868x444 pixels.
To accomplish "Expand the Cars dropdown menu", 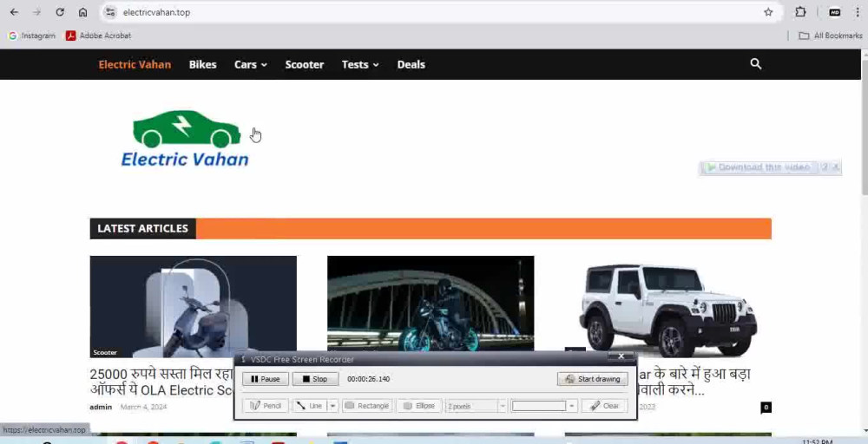I will [x=251, y=64].
